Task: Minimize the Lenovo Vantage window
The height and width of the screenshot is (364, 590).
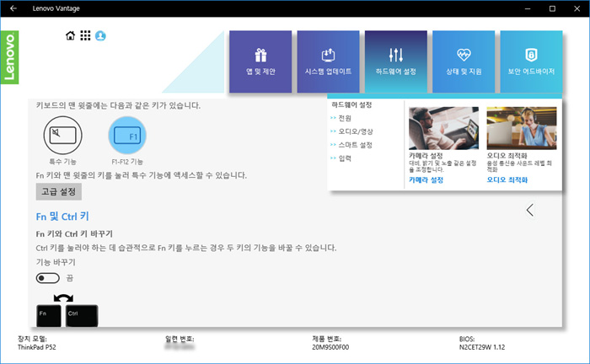Action: pos(528,8)
